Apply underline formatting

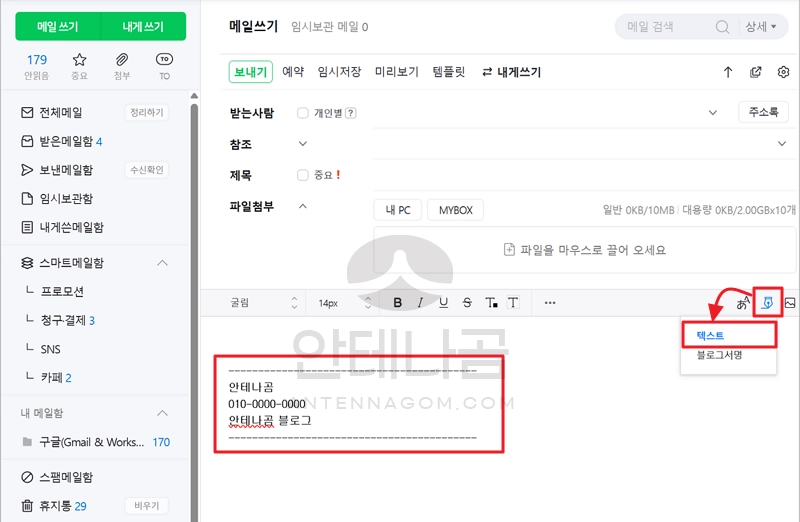pyautogui.click(x=443, y=303)
